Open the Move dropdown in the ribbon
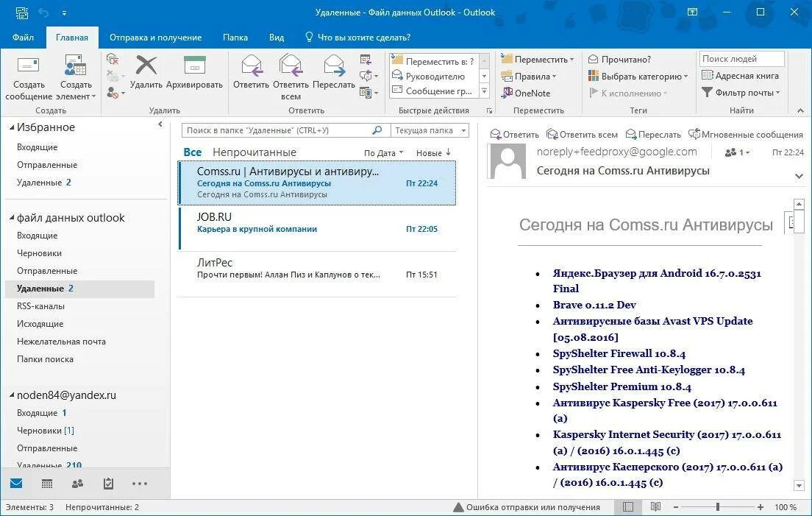 [538, 60]
